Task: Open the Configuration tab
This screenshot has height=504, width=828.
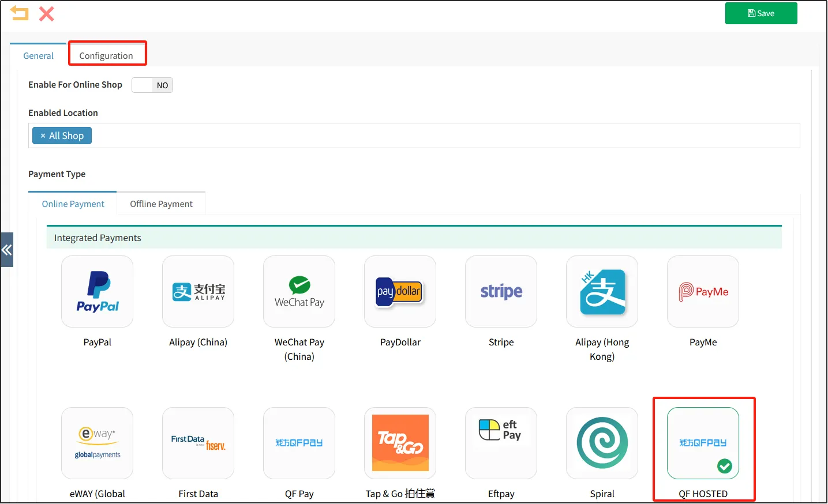Action: coord(106,55)
